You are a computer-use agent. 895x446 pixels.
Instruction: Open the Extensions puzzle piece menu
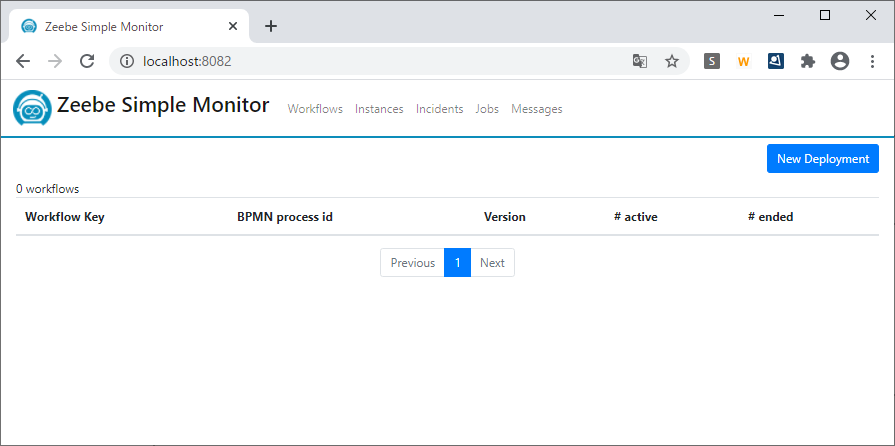808,61
